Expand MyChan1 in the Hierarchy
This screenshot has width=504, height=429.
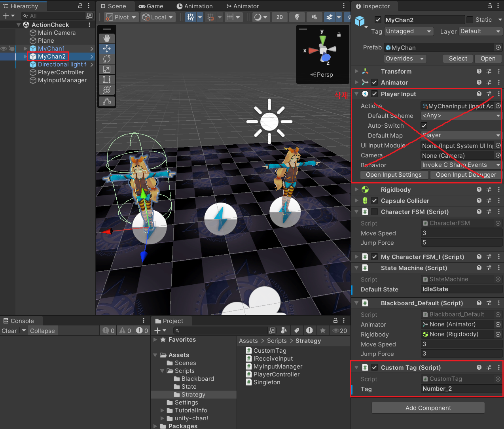coord(25,49)
